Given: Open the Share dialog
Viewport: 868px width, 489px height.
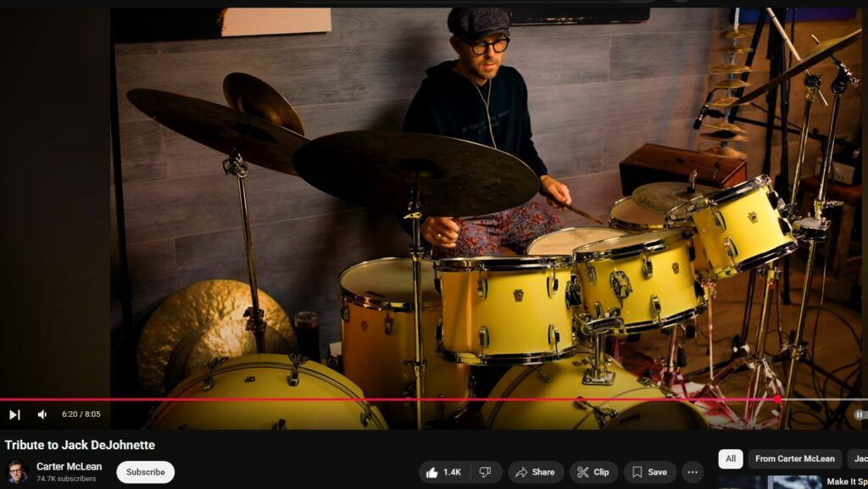Looking at the screenshot, I should 535,472.
